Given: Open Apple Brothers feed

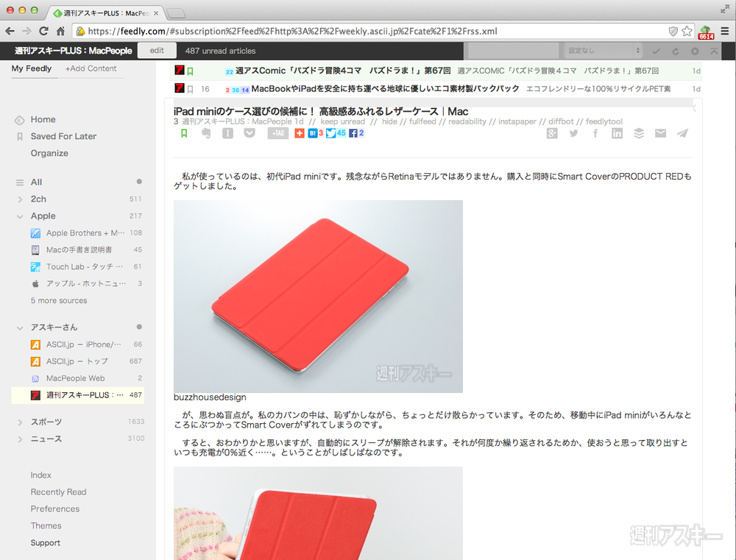Looking at the screenshot, I should point(85,233).
